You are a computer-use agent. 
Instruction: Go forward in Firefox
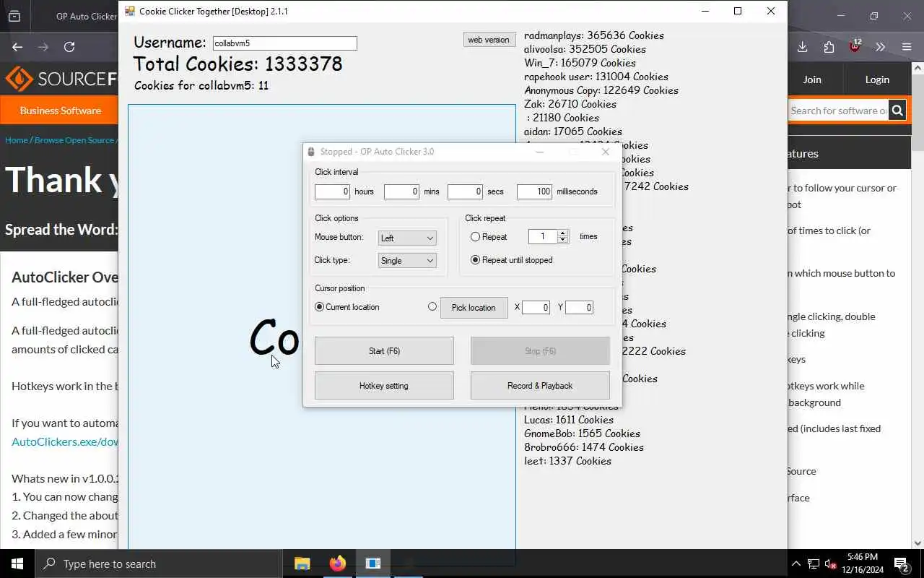click(43, 47)
